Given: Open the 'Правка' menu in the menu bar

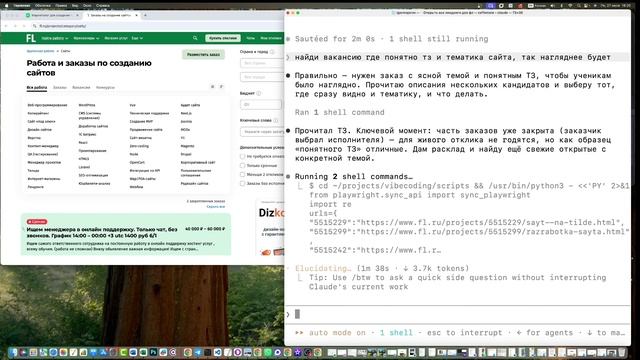Looking at the screenshot, I should point(61,6).
